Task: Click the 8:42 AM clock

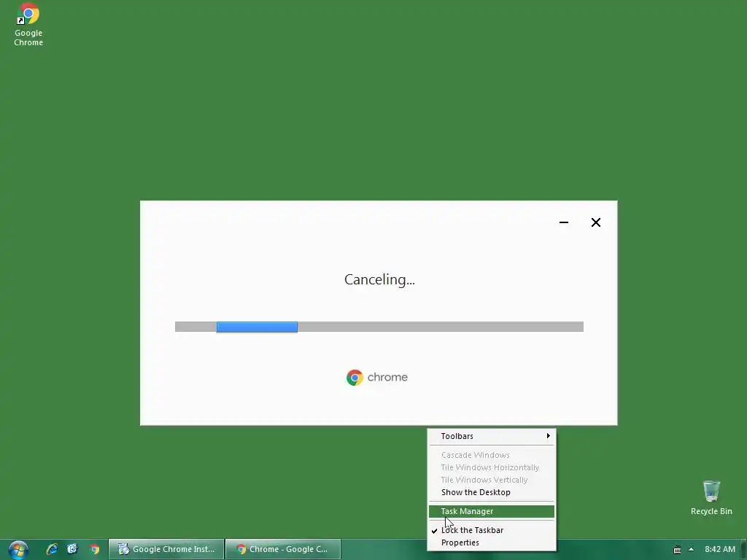Action: pos(720,549)
